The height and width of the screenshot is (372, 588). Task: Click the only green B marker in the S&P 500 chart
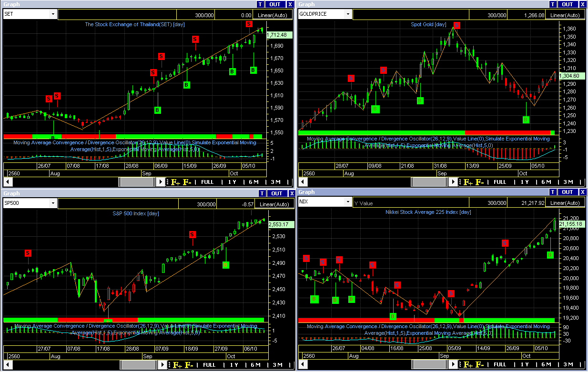pos(225,264)
